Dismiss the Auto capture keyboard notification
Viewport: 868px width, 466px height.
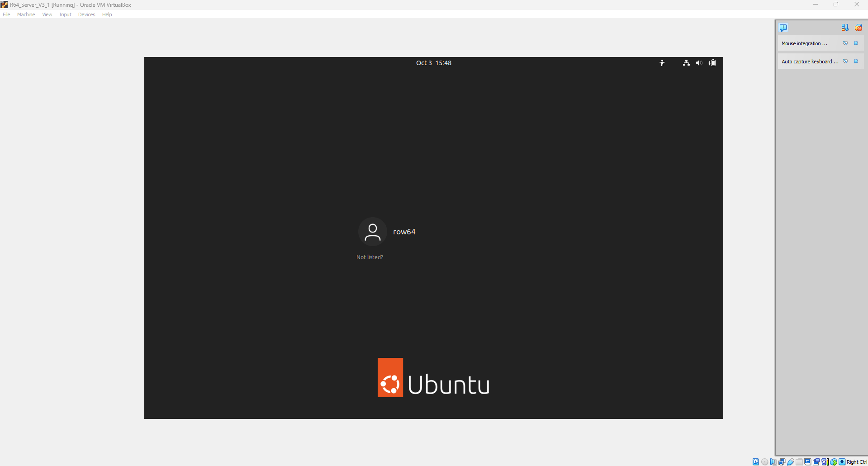[x=856, y=62]
